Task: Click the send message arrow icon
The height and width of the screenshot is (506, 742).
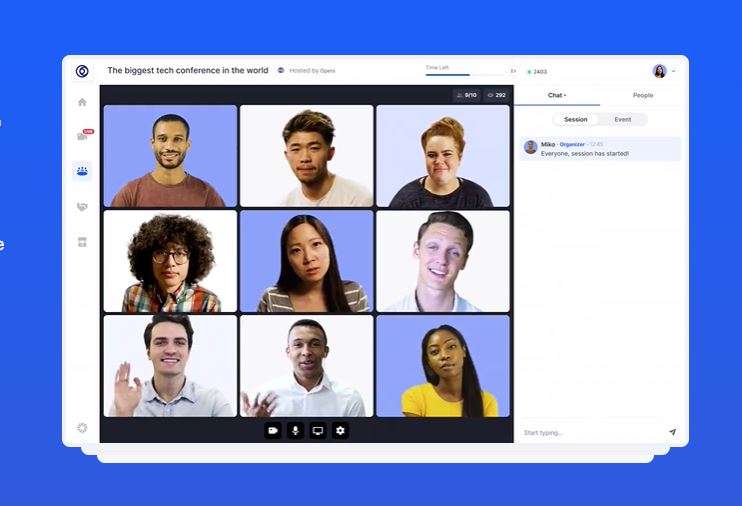Action: 672,432
